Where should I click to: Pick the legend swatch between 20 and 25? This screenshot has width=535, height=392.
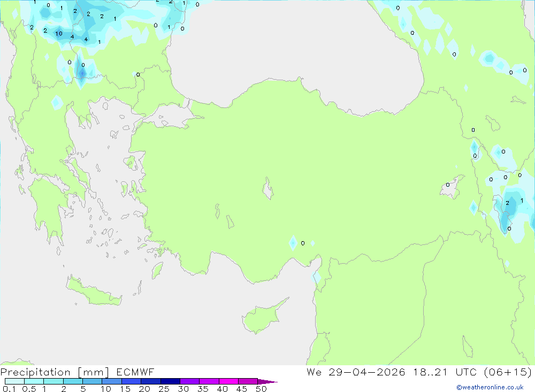pyautogui.click(x=150, y=381)
